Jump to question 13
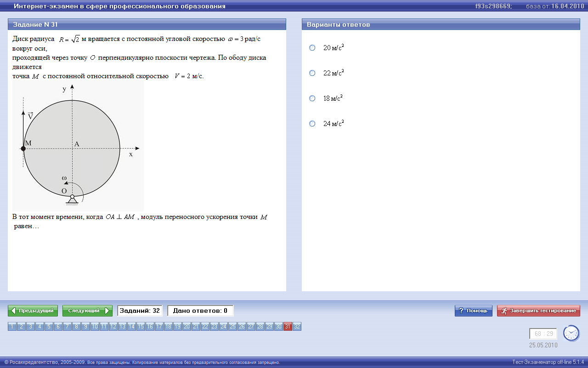 [123, 327]
